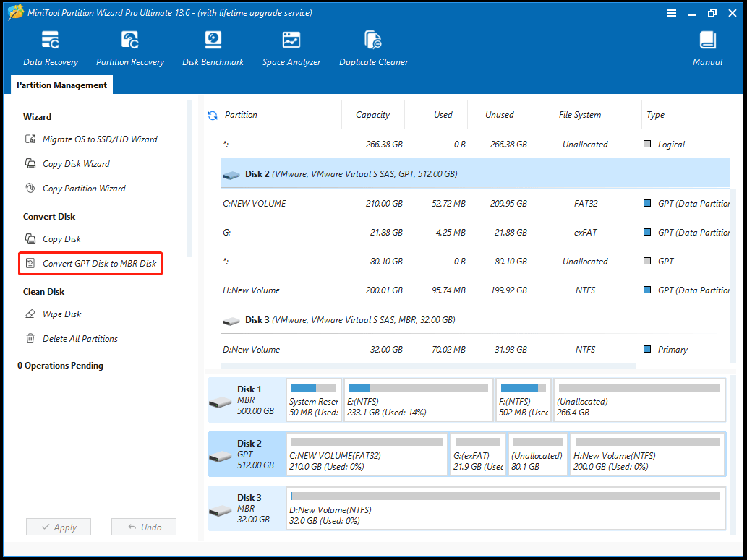Select C:NEW VOLUME(FAT32) block on Disk 2
747x560 pixels.
pos(367,455)
